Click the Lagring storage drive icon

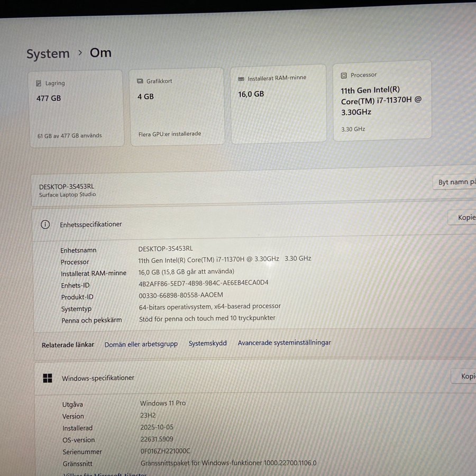click(39, 84)
